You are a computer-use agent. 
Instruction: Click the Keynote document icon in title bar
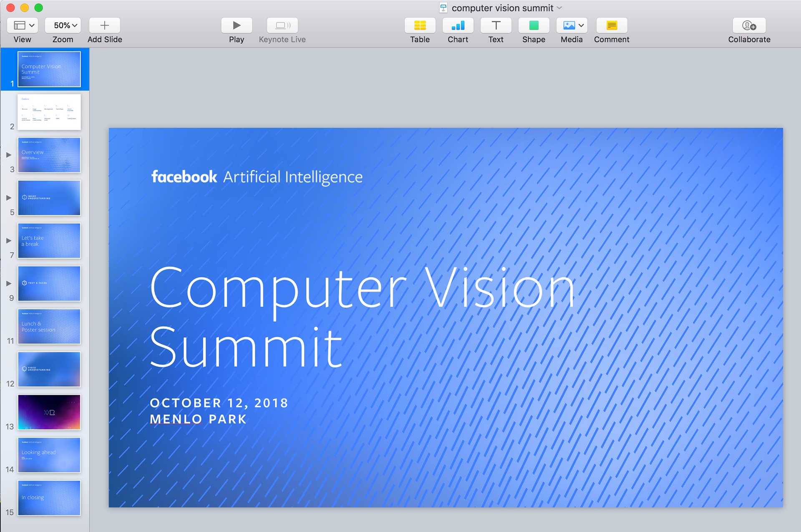pyautogui.click(x=443, y=8)
